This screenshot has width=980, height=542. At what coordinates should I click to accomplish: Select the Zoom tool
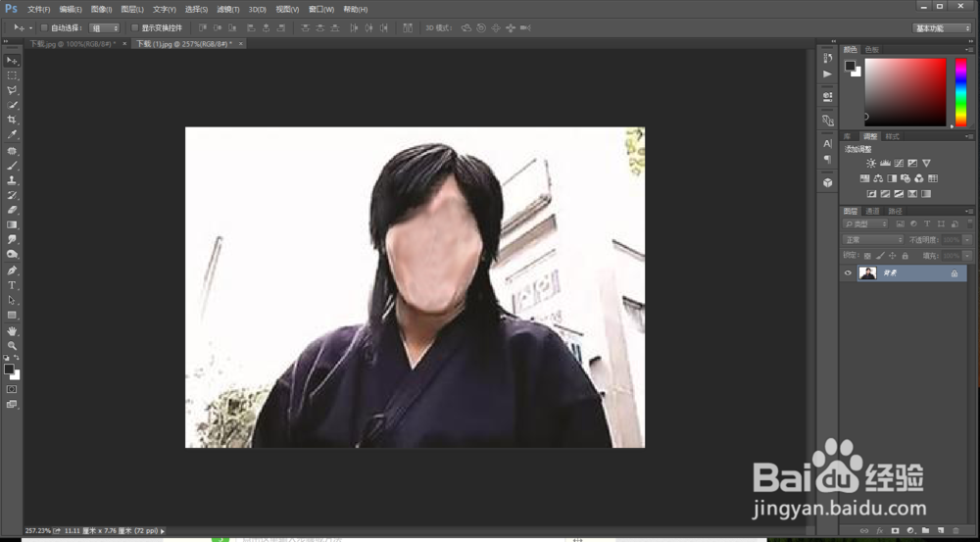[x=12, y=346]
